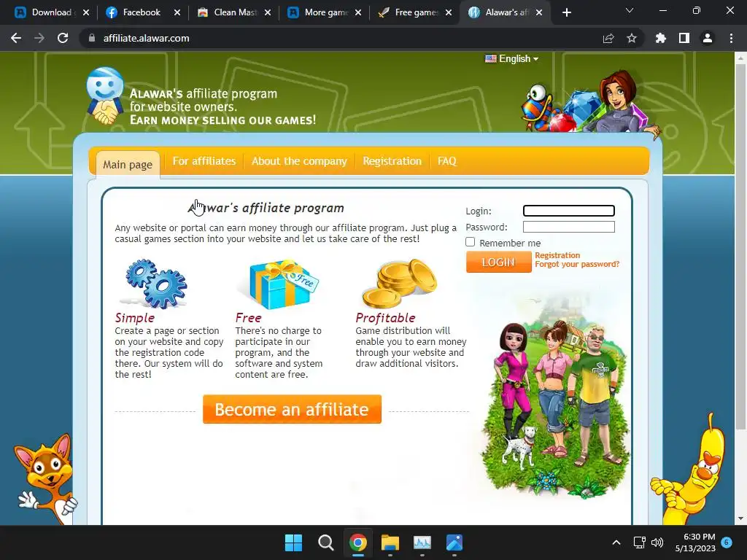The image size is (747, 560).
Task: Click the orange LOGIN button
Action: coord(498,262)
